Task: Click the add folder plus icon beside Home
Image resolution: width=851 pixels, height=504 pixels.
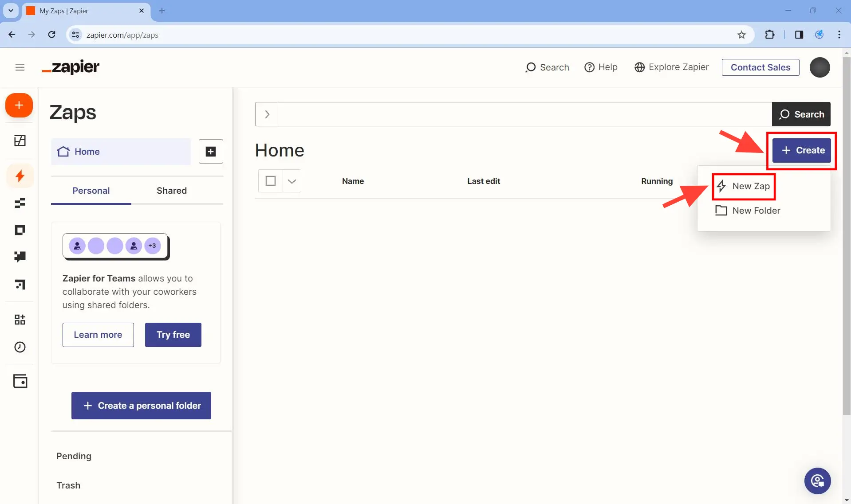Action: (x=211, y=152)
